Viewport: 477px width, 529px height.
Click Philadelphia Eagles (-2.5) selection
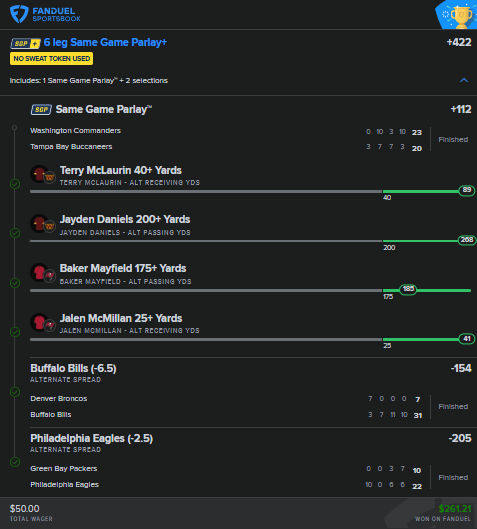[91, 439]
